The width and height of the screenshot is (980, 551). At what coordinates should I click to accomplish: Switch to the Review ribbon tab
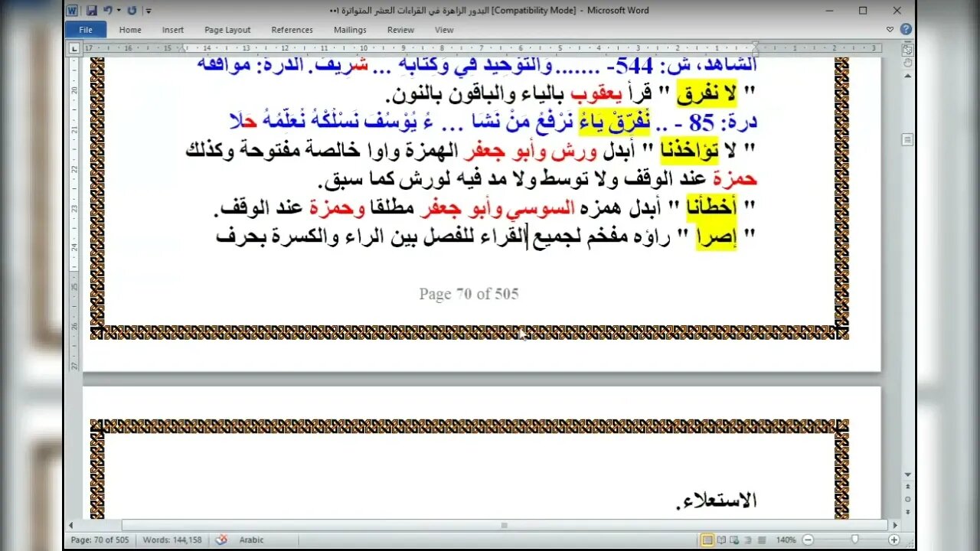(400, 30)
